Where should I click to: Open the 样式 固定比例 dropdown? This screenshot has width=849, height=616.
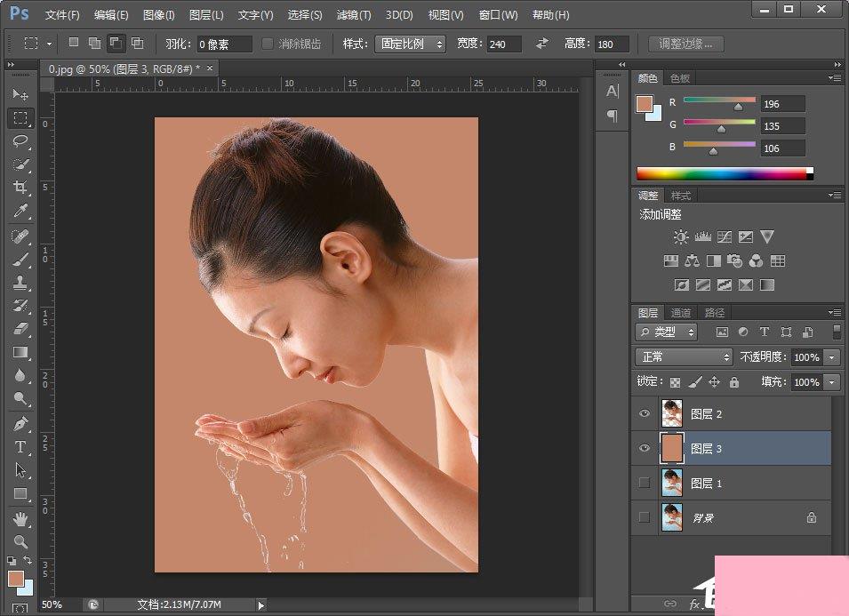tap(411, 44)
